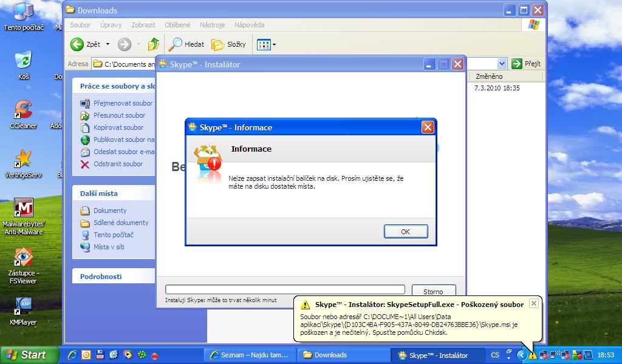The image size is (622, 364).
Task: Select Zástupce - FSViewer desktop icon
Action: tap(23, 266)
